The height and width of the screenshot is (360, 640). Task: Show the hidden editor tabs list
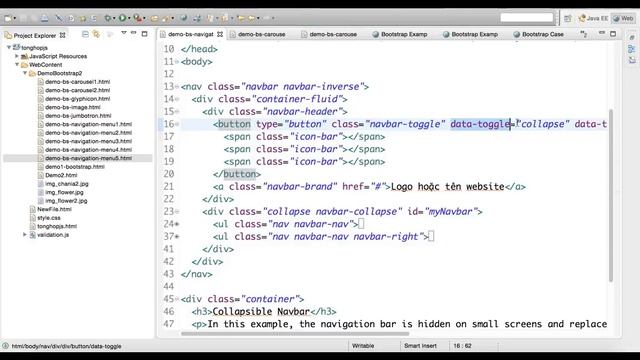(x=584, y=34)
